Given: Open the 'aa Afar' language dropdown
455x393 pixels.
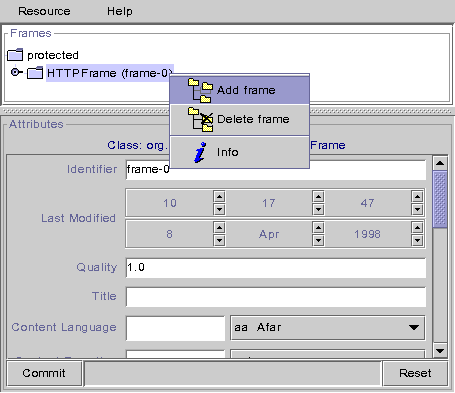Looking at the screenshot, I should coord(328,328).
